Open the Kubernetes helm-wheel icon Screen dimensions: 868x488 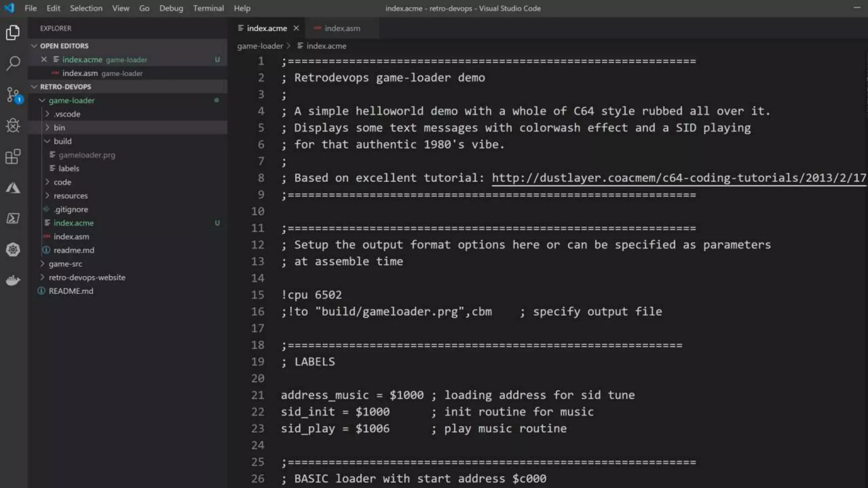(13, 250)
